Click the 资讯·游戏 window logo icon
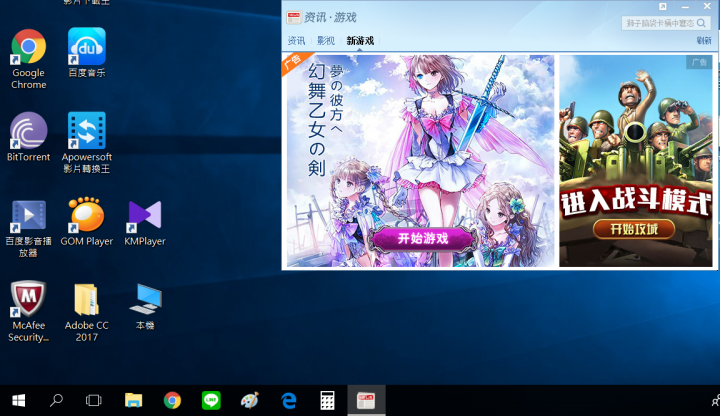This screenshot has height=416, width=720. coord(293,18)
